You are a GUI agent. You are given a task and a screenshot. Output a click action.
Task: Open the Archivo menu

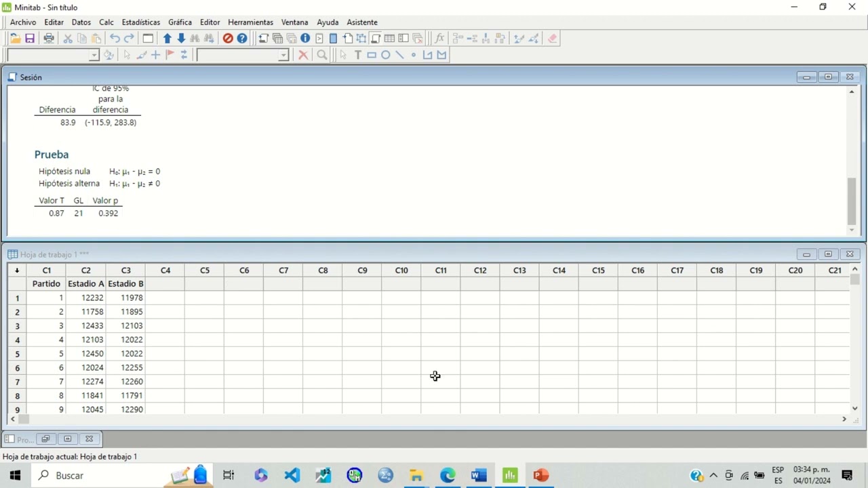tap(23, 22)
